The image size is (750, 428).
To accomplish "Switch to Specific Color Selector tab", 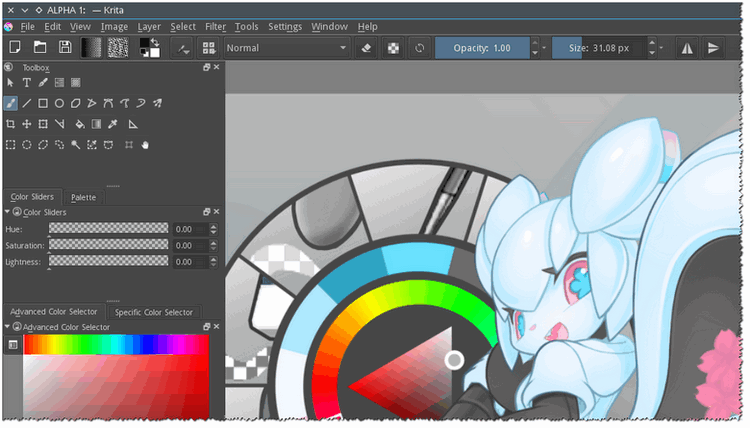I will 154,312.
